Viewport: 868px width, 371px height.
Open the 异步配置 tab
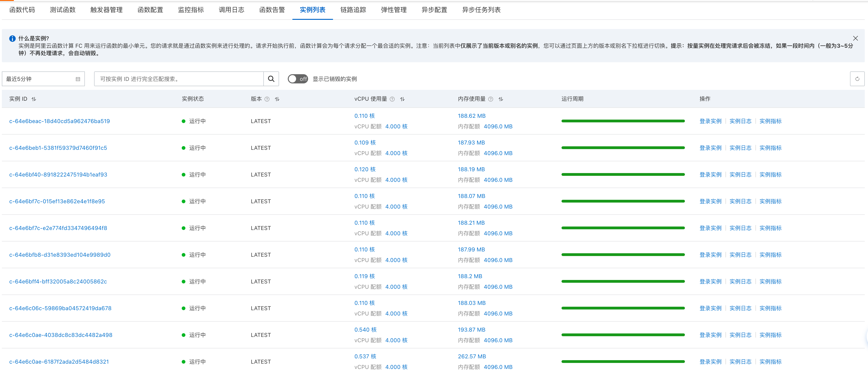click(x=434, y=10)
